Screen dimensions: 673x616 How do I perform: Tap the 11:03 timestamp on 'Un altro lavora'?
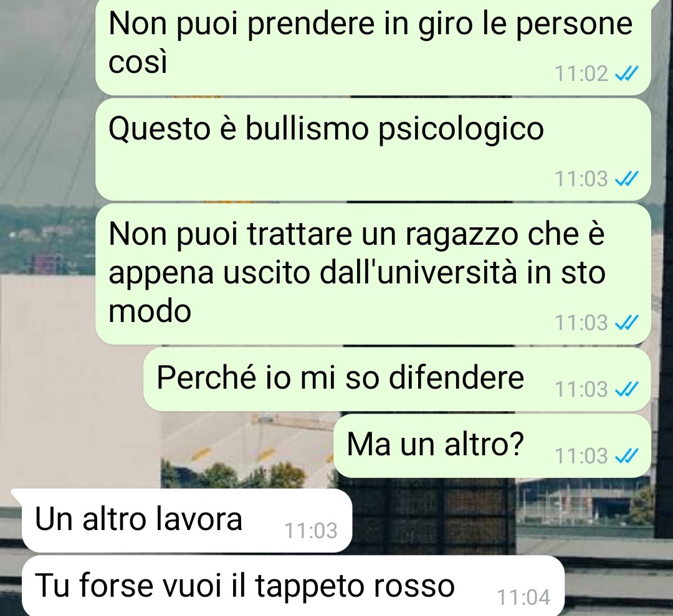pos(311,531)
